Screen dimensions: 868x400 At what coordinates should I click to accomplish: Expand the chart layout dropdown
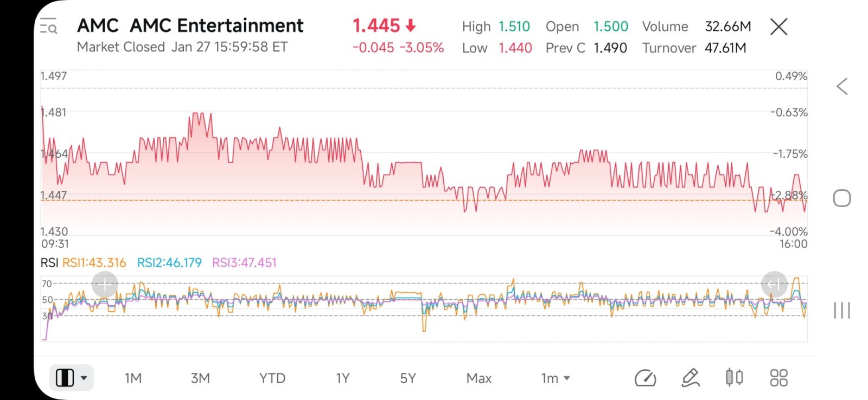[72, 378]
